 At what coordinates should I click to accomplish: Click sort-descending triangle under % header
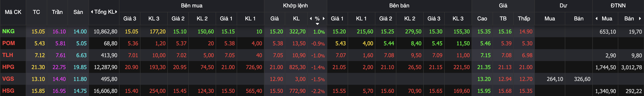click(x=317, y=24)
